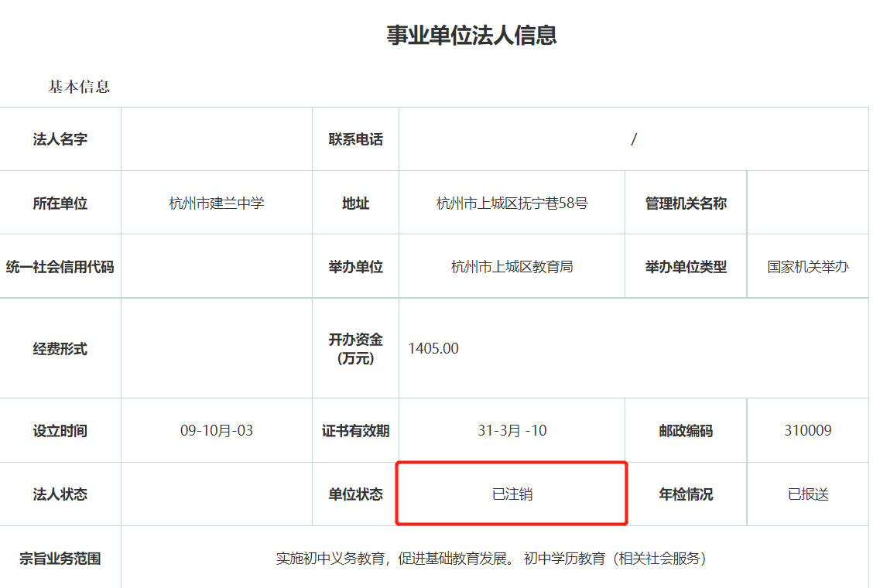Click the 事业单位法人信息 page title
The height and width of the screenshot is (588, 873).
click(471, 35)
